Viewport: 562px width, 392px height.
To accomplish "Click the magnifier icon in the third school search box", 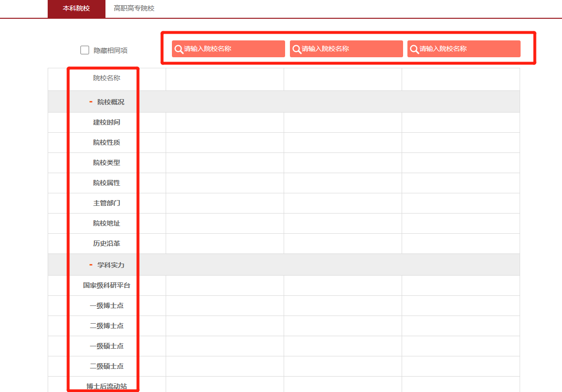I will pos(414,49).
